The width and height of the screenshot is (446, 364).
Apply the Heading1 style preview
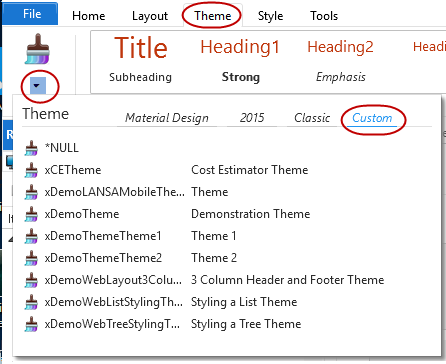click(x=240, y=47)
